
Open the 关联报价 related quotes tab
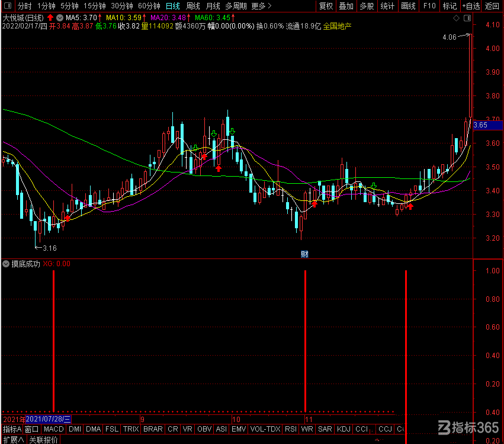(43, 439)
